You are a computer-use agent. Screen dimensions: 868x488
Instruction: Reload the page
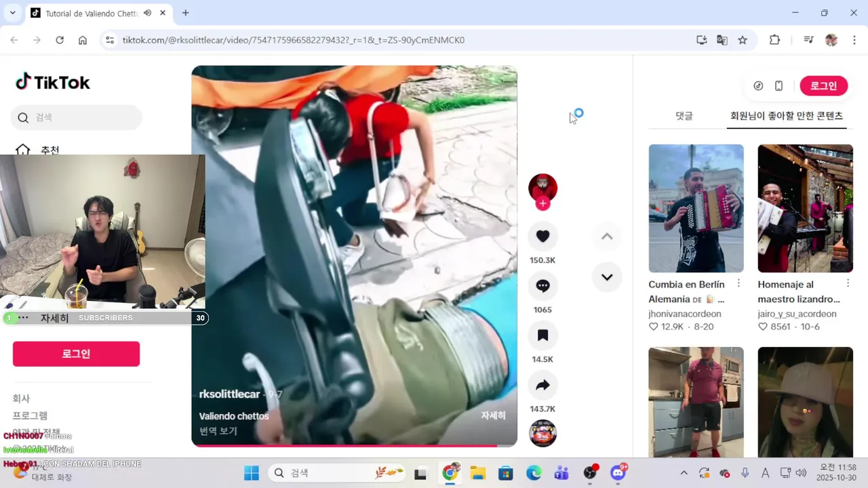tap(60, 40)
